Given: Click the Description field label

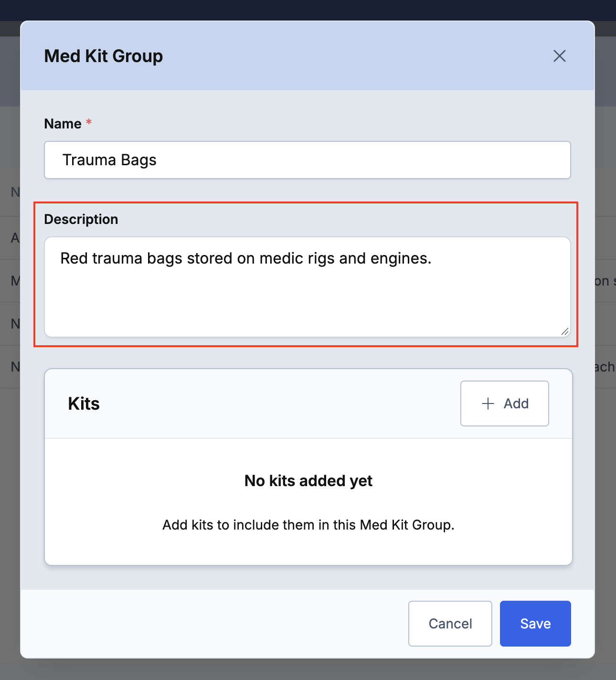Looking at the screenshot, I should pyautogui.click(x=81, y=219).
